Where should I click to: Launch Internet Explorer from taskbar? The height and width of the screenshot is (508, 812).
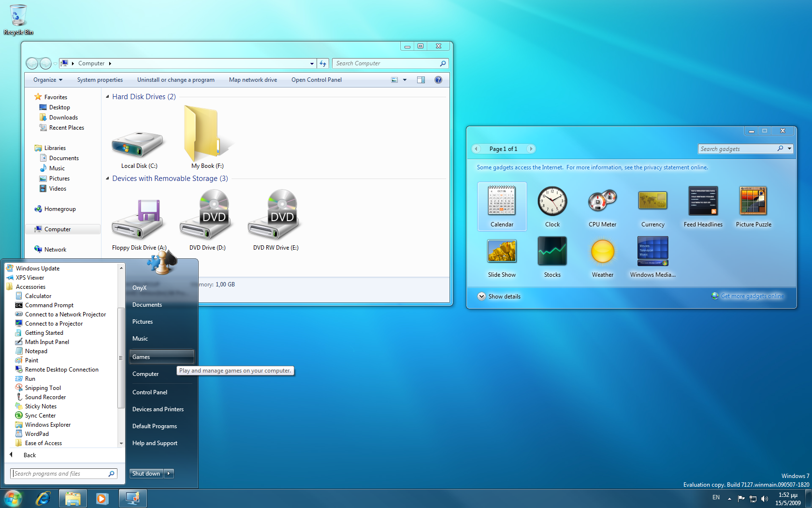[x=43, y=498]
